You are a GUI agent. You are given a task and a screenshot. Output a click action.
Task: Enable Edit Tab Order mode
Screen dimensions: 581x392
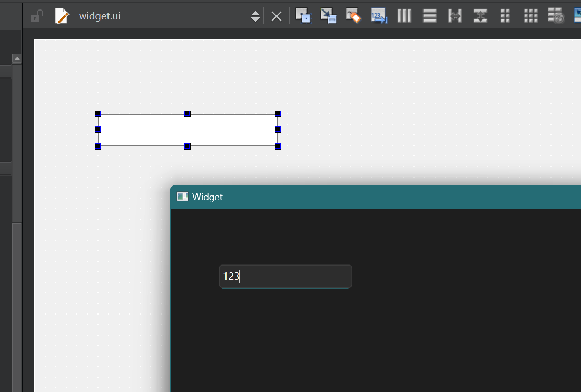[379, 16]
